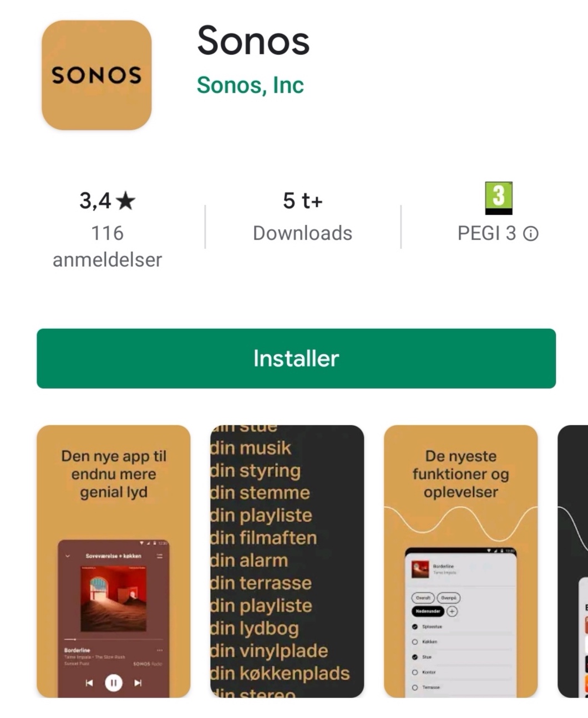The height and width of the screenshot is (718, 588).
Task: Open the 'Den nye app til' screenshot
Action: point(114,561)
